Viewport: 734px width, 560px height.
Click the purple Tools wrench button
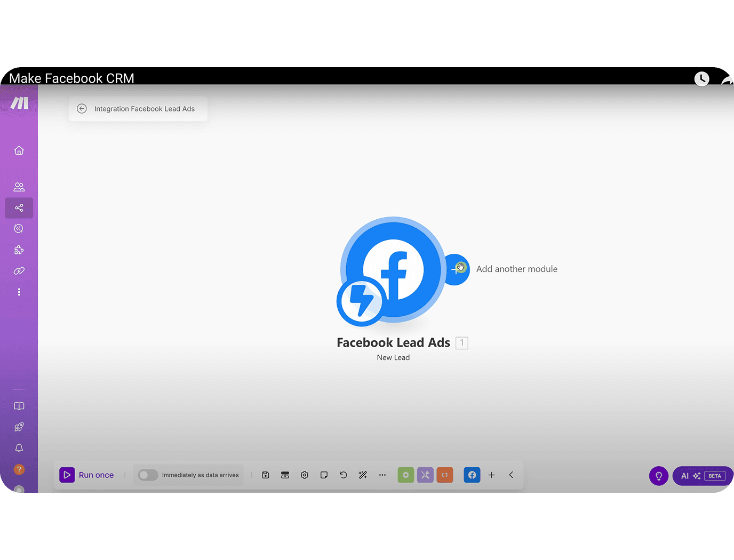pos(425,475)
